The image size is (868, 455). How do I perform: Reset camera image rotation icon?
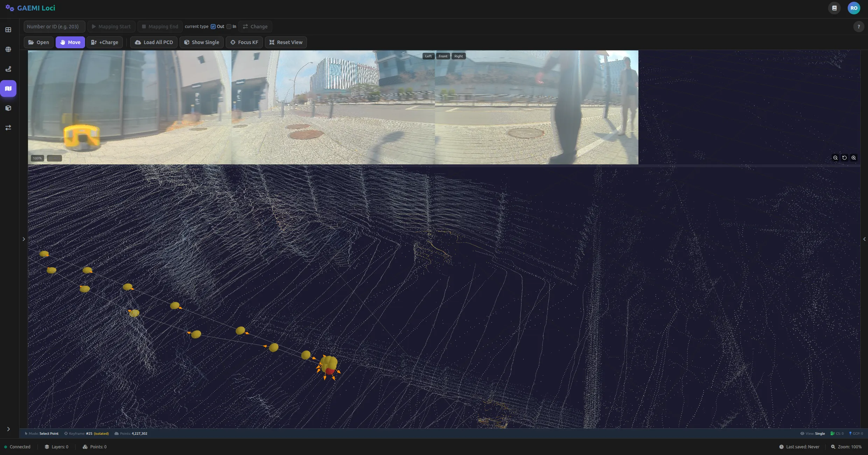[x=845, y=158]
